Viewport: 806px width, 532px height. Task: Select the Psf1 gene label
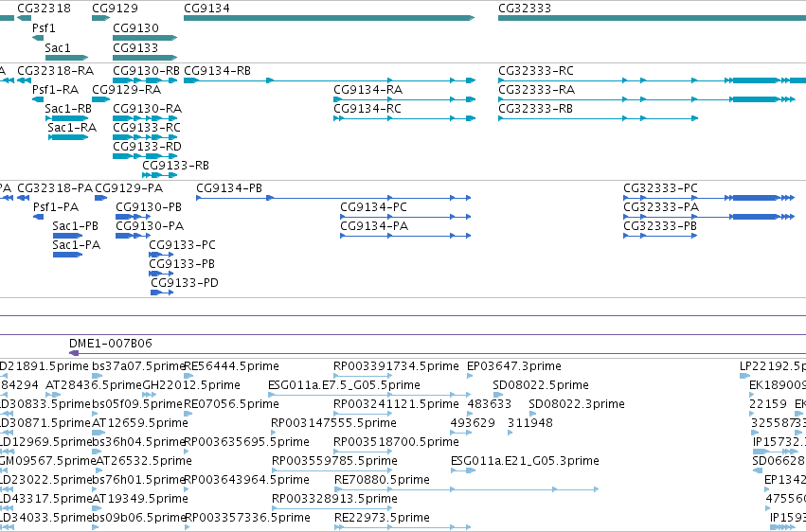point(44,27)
